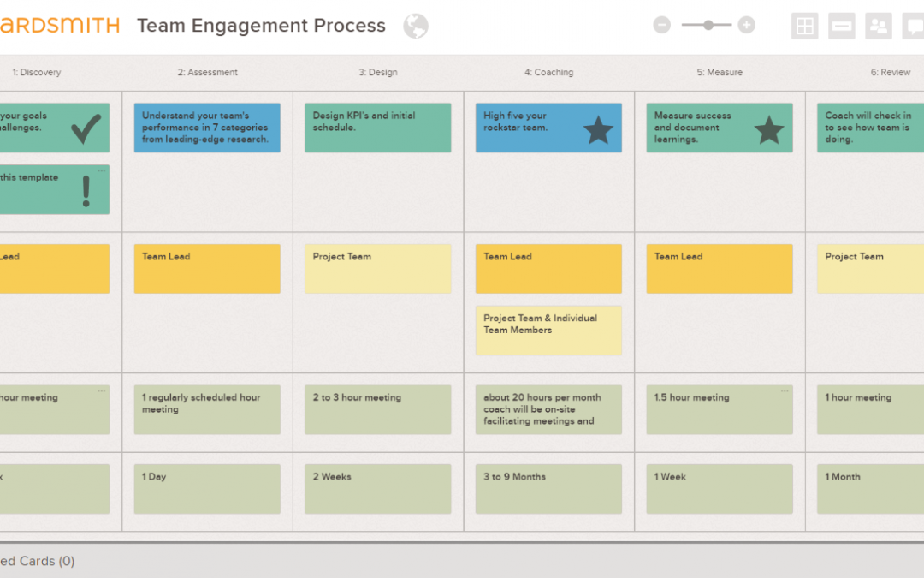This screenshot has width=924, height=578.
Task: Click the Team Engagement Process board title
Action: point(261,26)
